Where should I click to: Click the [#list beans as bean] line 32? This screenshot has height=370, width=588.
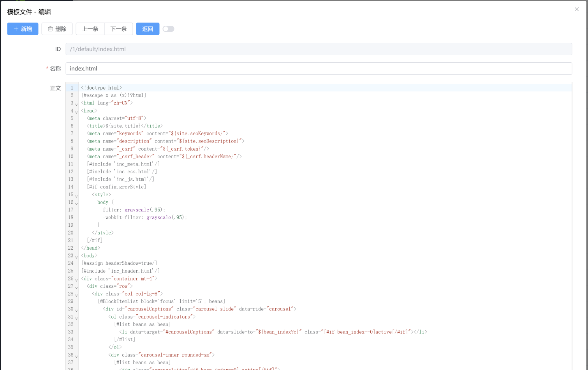pyautogui.click(x=142, y=324)
